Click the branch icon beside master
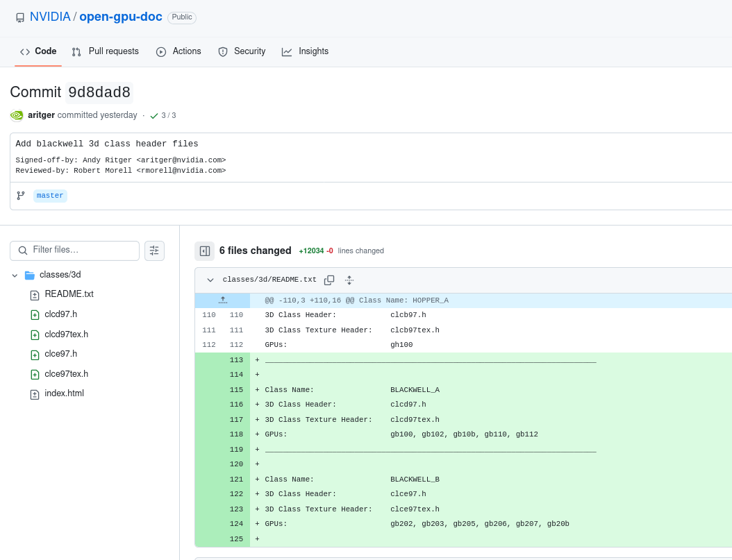The height and width of the screenshot is (560, 732). point(21,196)
